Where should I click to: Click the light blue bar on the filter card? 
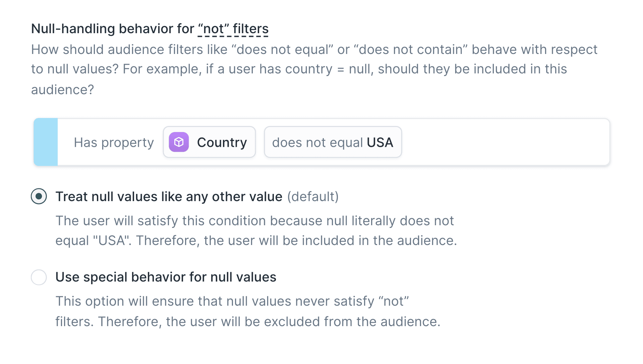coord(46,142)
